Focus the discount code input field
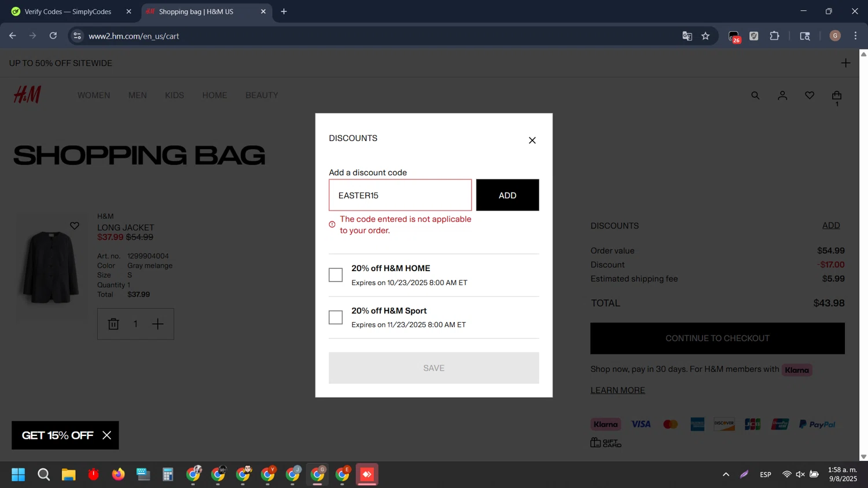 400,195
